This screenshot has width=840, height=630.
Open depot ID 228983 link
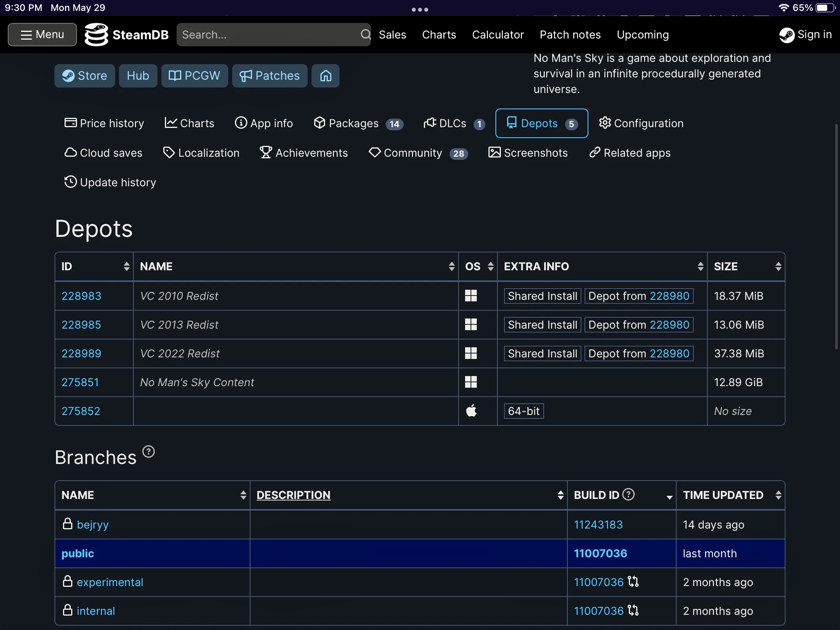tap(81, 296)
